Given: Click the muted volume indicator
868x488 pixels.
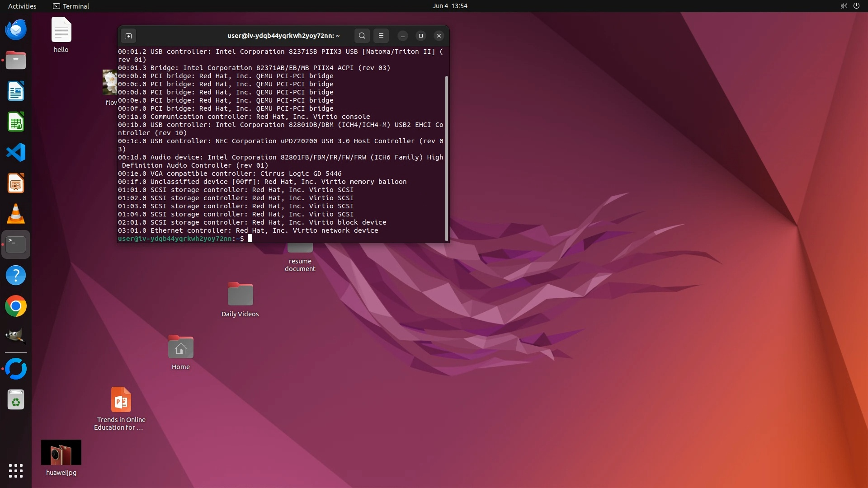Looking at the screenshot, I should click(x=844, y=6).
